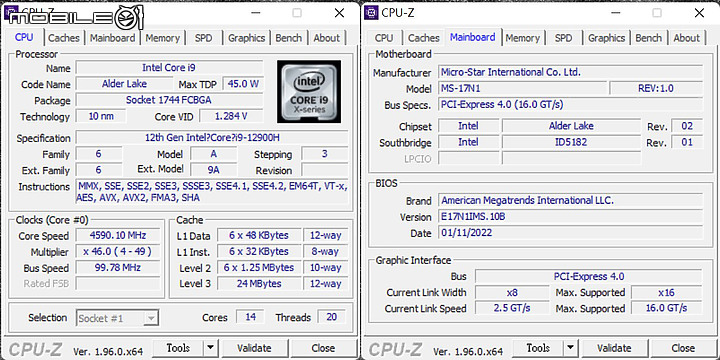Click Current Link Width value x8
720x360 pixels.
512,292
